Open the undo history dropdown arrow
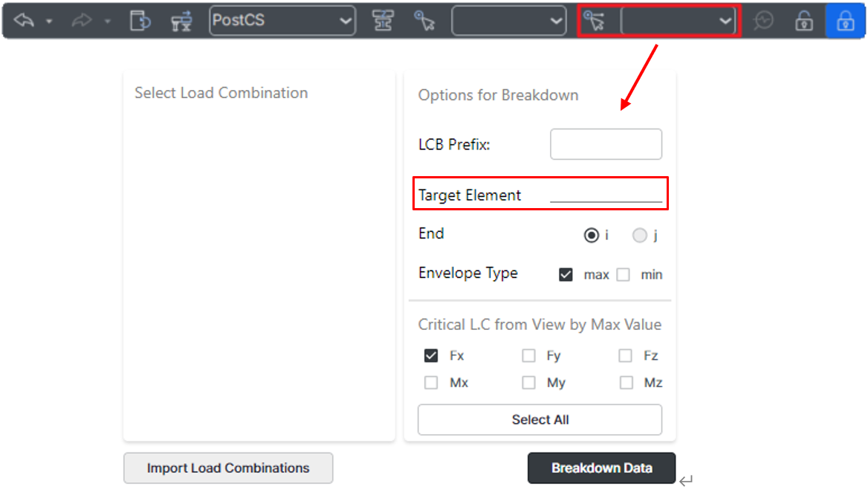The image size is (868, 495). 49,22
